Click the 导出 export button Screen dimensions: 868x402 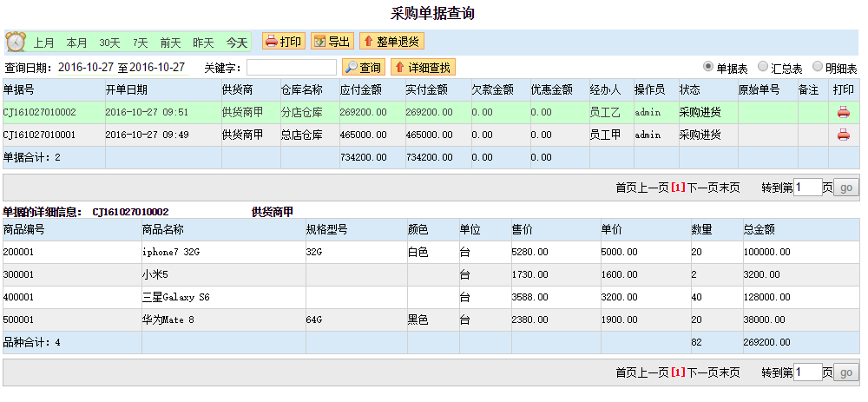pos(332,41)
